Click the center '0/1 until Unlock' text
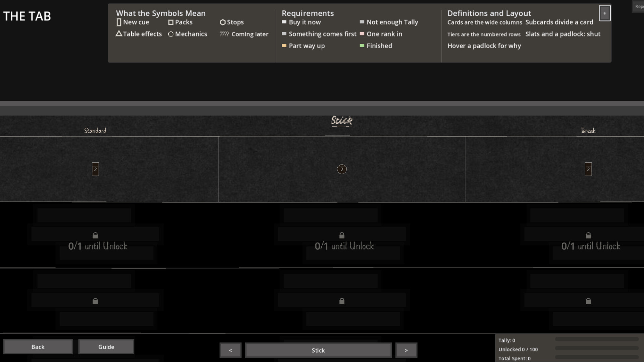This screenshot has height=362, width=644. pos(344,246)
